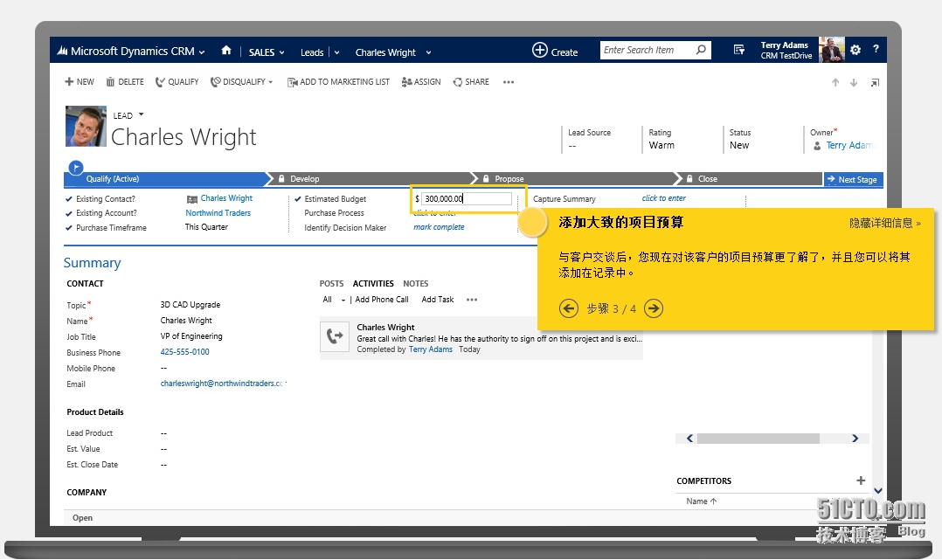Viewport: 942px width, 560px height.
Task: Open more activity options ellipsis
Action: tap(472, 300)
